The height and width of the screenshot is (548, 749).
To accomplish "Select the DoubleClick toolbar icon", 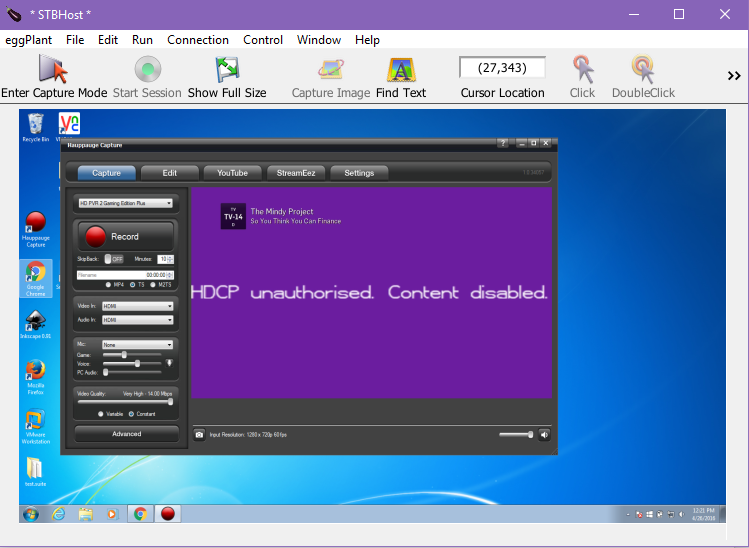I will (x=643, y=69).
